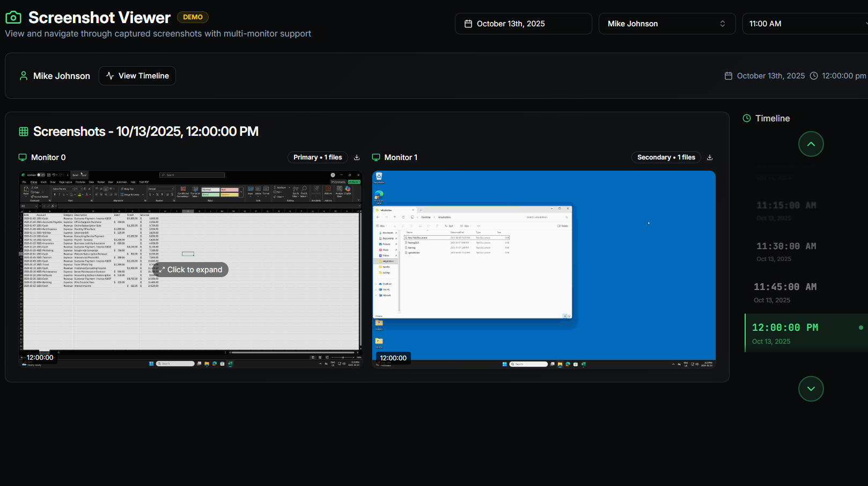Screen dimensions: 868x486
Task: Download the Monitor 1 secondary screenshot
Action: [x=709, y=157]
